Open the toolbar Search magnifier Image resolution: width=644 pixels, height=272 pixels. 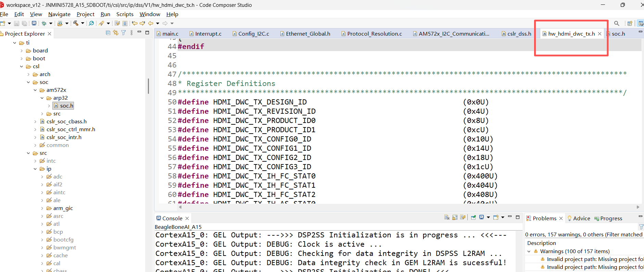tap(617, 23)
